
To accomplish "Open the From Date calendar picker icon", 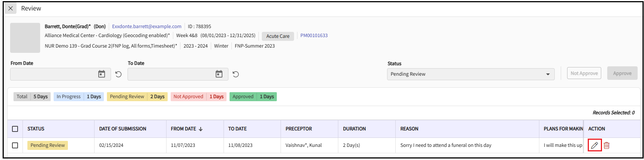I will [102, 74].
